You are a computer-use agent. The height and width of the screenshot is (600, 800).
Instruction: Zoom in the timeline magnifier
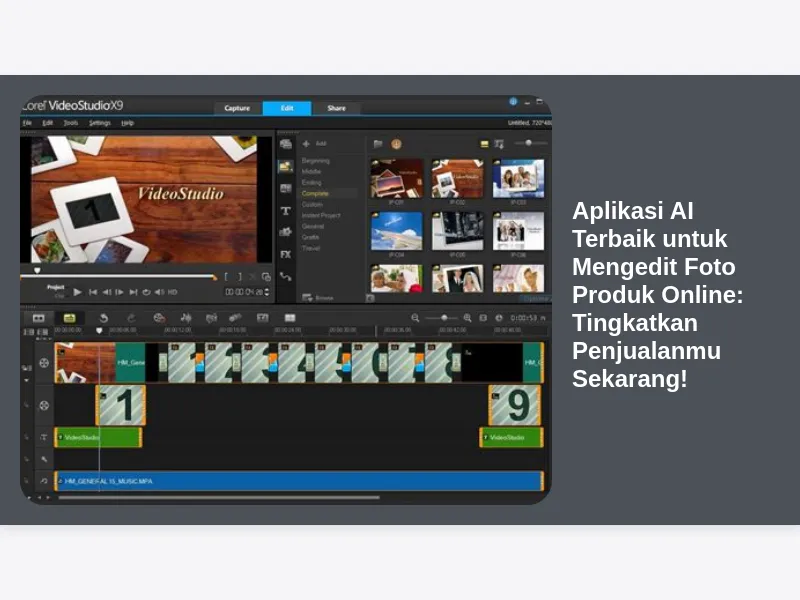pos(467,318)
